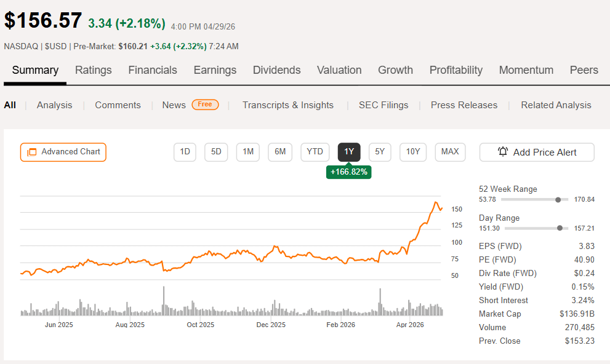Open the Ratings tab
This screenshot has width=610, height=364.
click(x=94, y=70)
